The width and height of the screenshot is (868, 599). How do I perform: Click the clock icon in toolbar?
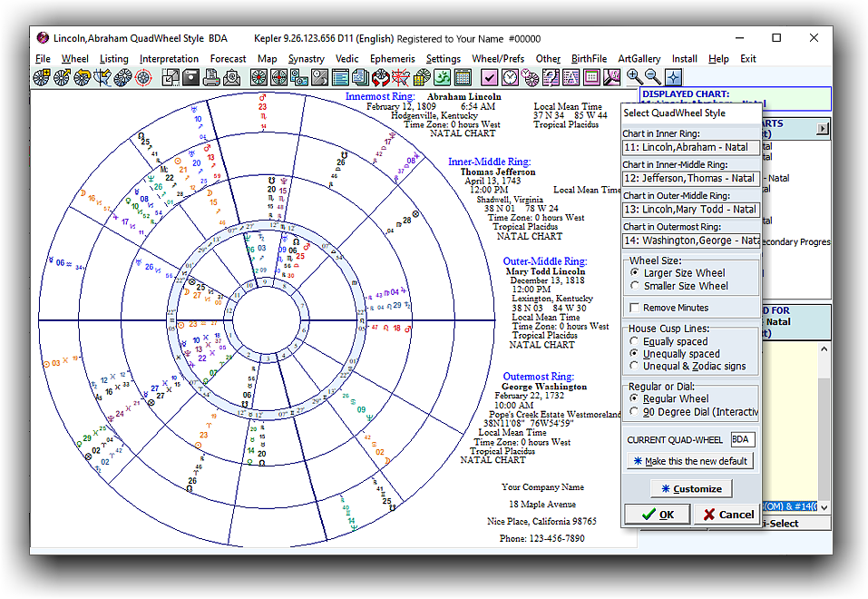pyautogui.click(x=511, y=77)
